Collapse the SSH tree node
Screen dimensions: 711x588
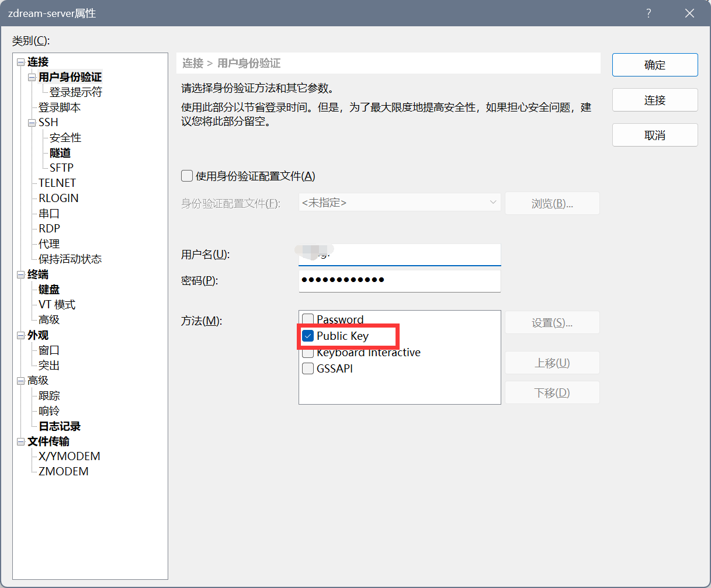(x=32, y=123)
